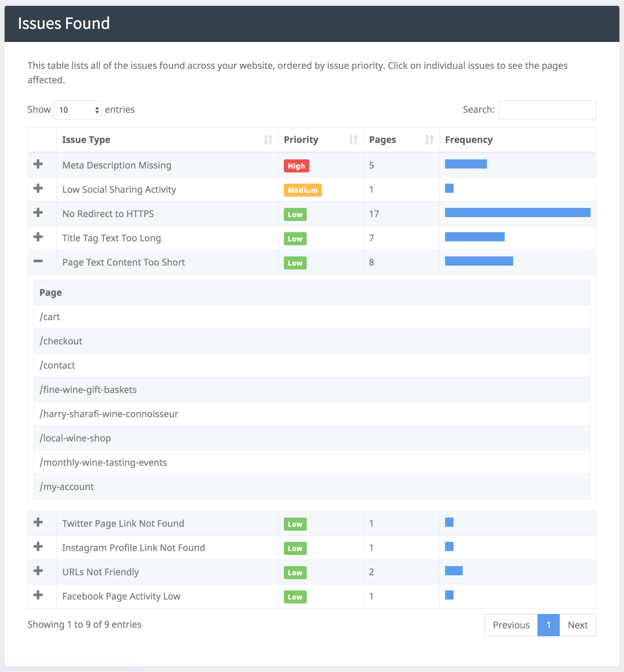
Task: Click the Search input field
Action: (547, 110)
